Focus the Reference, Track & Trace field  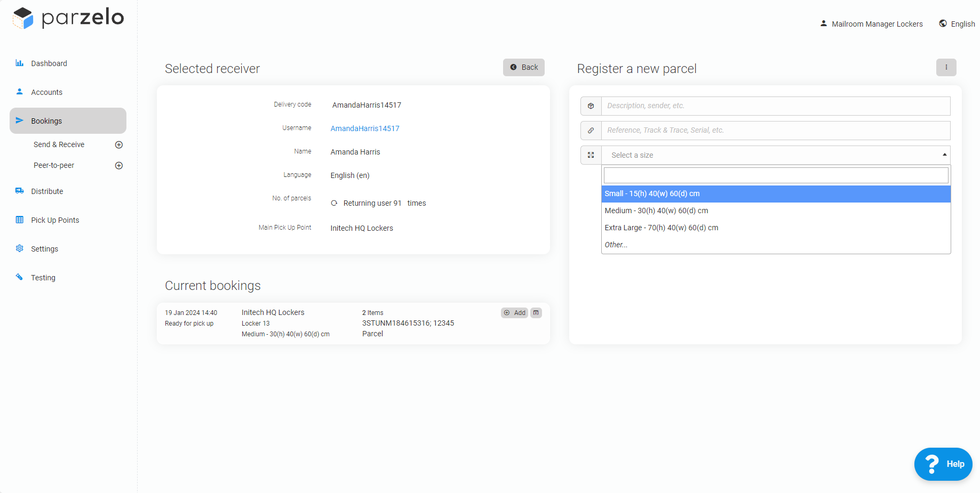[776, 131]
